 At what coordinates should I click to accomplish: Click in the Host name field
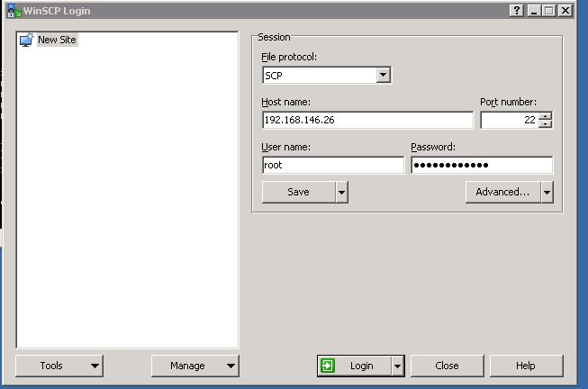tap(367, 120)
